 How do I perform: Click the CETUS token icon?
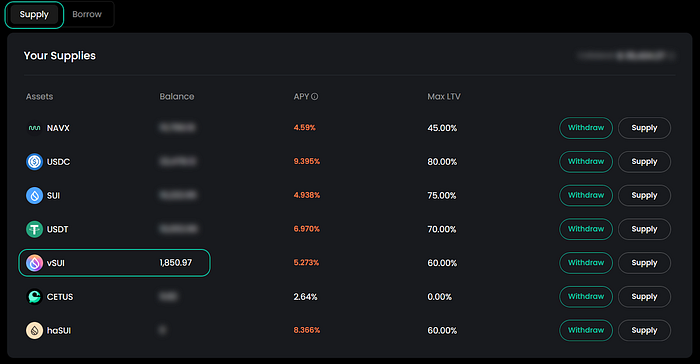coord(34,297)
